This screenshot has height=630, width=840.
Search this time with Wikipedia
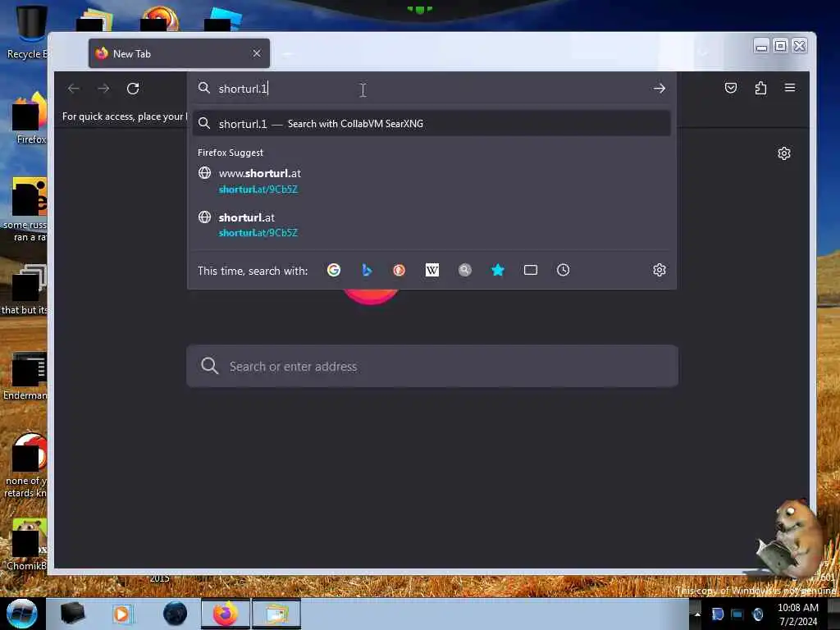[x=431, y=270]
